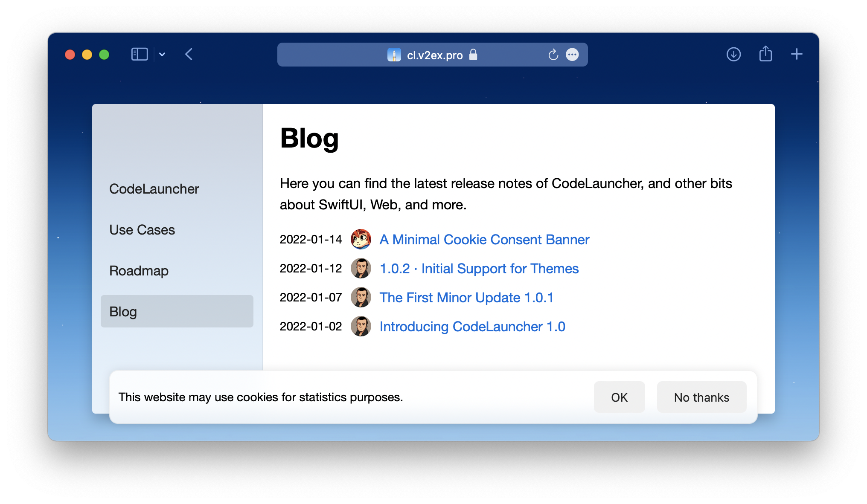Click the date 2022-01-07
The width and height of the screenshot is (867, 504).
pyautogui.click(x=311, y=298)
